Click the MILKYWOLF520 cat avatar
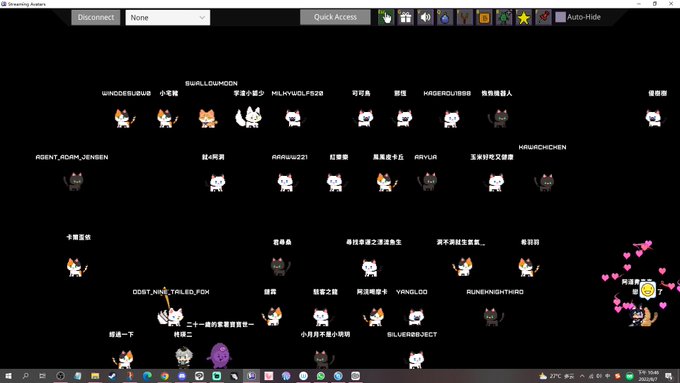This screenshot has height=383, width=680. (294, 118)
